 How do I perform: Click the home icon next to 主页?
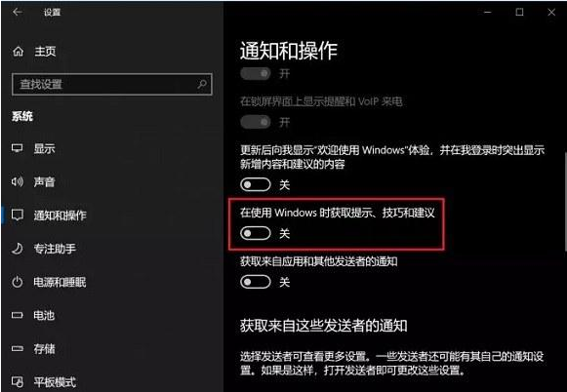coord(19,52)
